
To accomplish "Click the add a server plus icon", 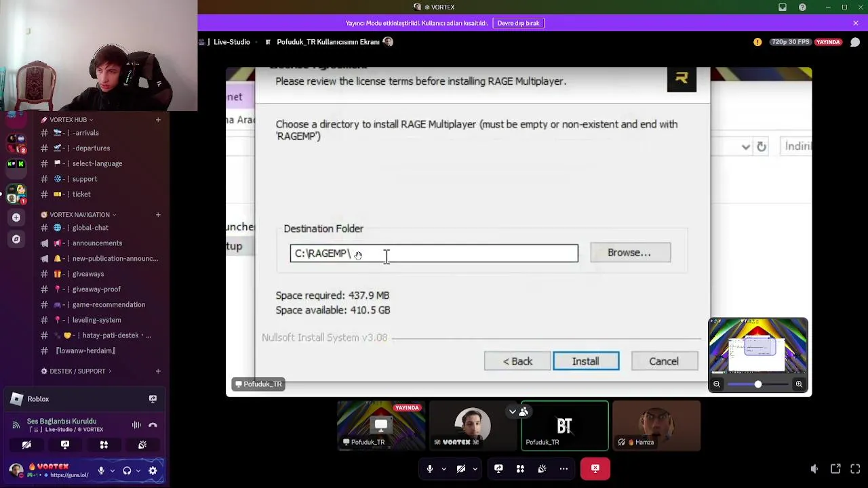I will 16,218.
